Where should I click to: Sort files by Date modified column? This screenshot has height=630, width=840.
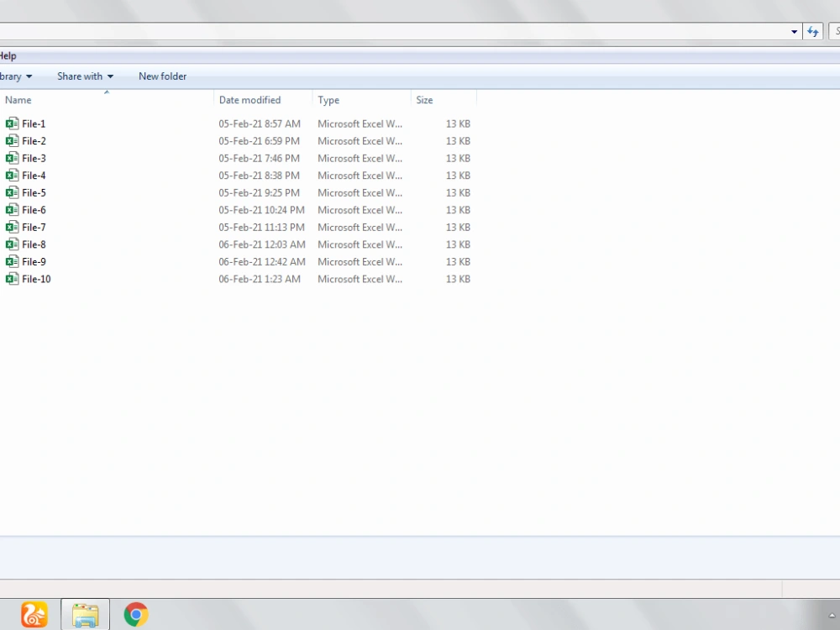263,100
